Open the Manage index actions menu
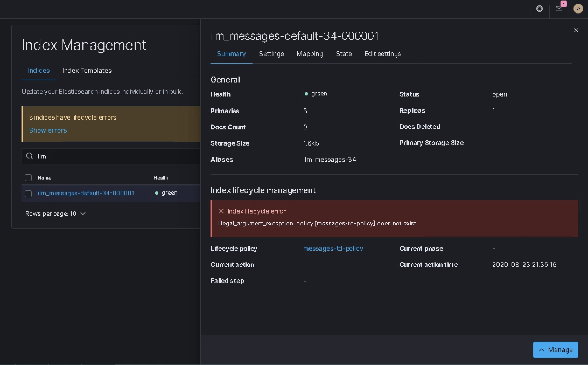 coord(555,350)
